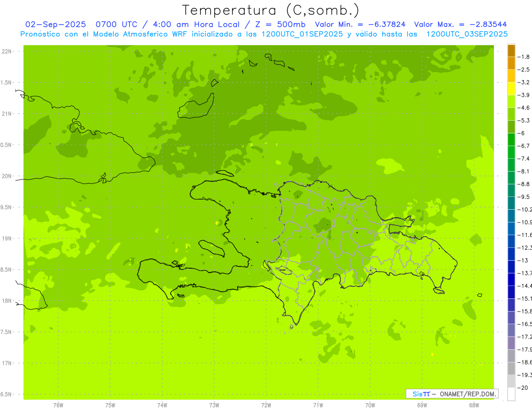Click the '19N' latitude axis label

7,239
